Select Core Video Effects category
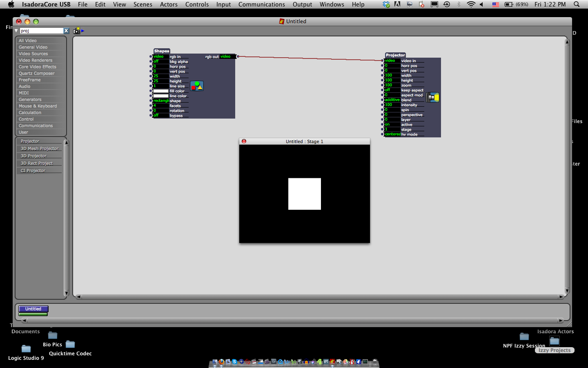 coord(41,67)
